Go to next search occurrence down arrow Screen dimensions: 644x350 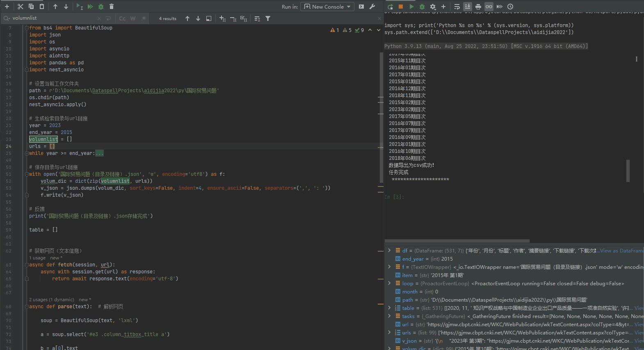pyautogui.click(x=198, y=18)
